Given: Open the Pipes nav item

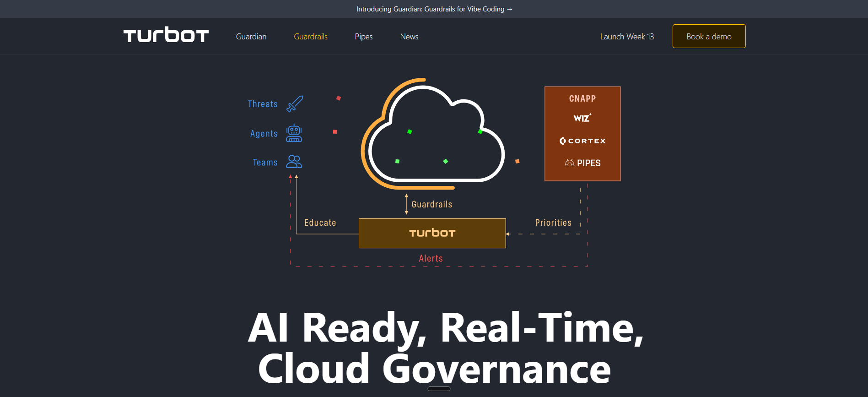Looking at the screenshot, I should (364, 37).
